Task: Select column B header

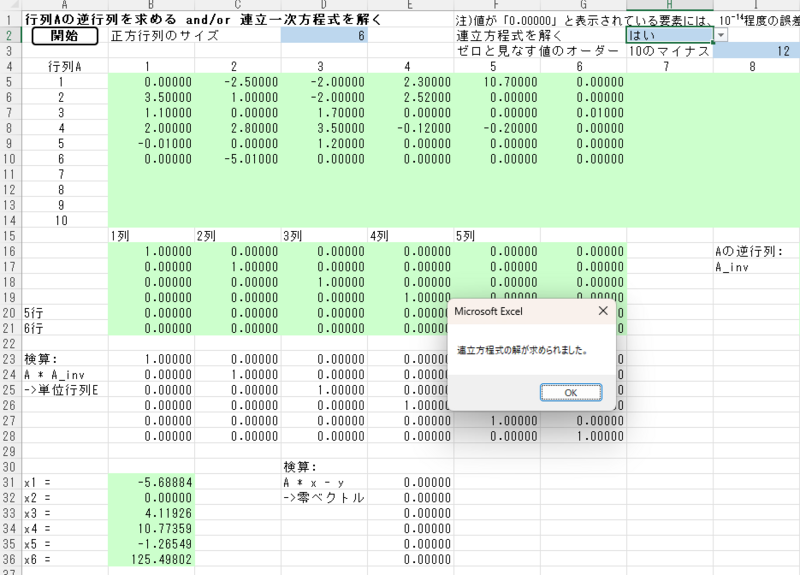Action: (x=151, y=5)
